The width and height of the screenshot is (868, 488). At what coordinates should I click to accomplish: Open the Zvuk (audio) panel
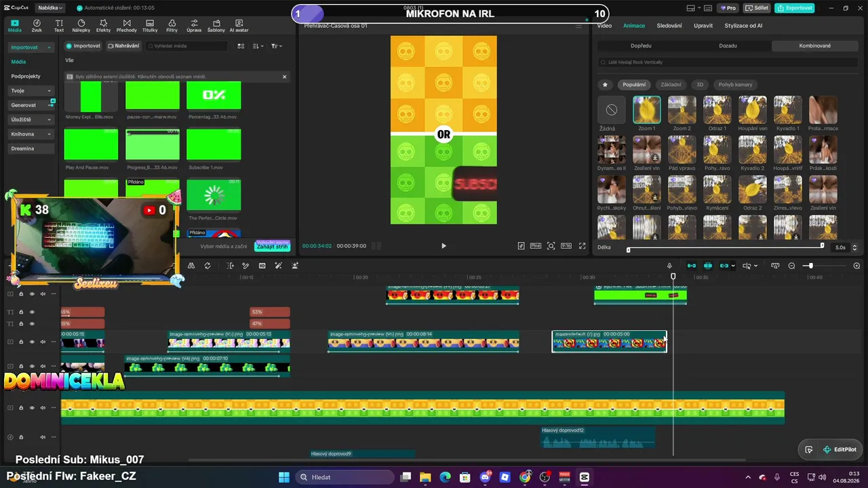pos(37,26)
